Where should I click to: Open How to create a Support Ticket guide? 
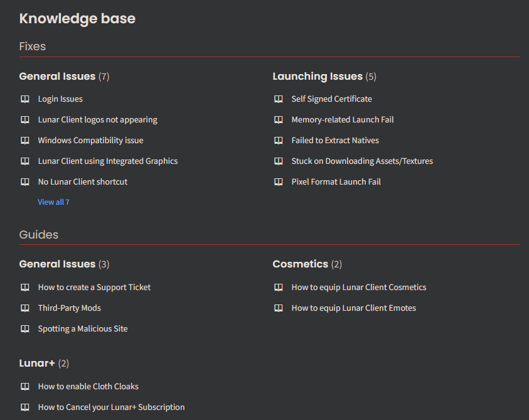(x=94, y=288)
